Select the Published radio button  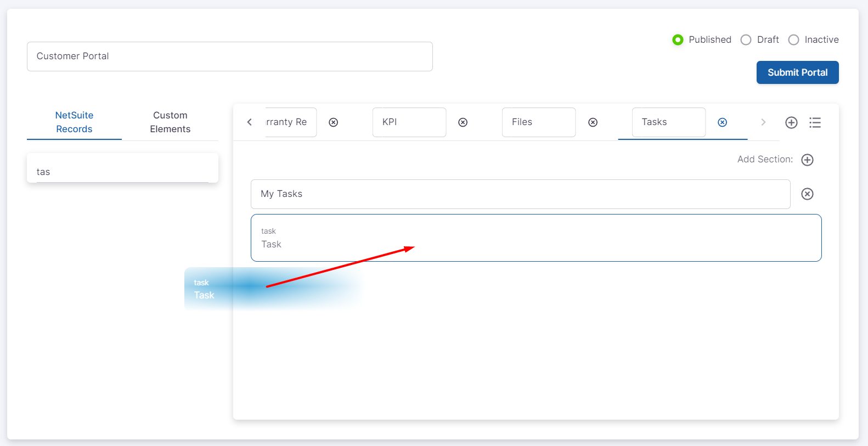click(x=678, y=39)
